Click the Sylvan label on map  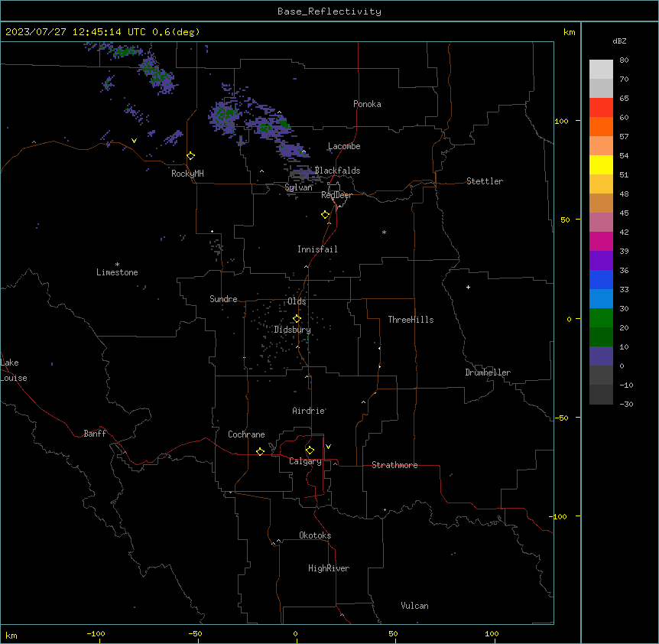(298, 187)
